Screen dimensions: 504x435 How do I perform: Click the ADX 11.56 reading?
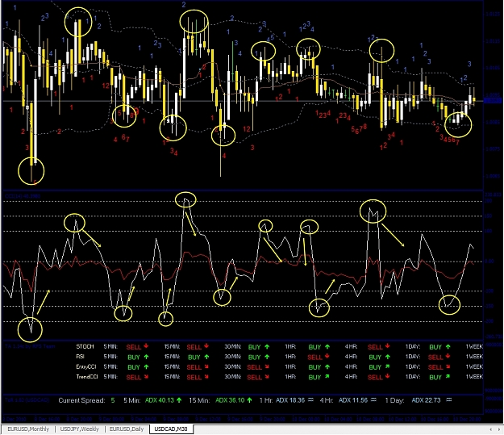coord(353,400)
